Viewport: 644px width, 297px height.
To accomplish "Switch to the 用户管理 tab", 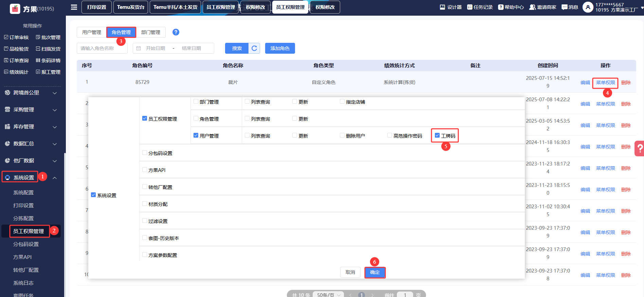I will click(92, 32).
